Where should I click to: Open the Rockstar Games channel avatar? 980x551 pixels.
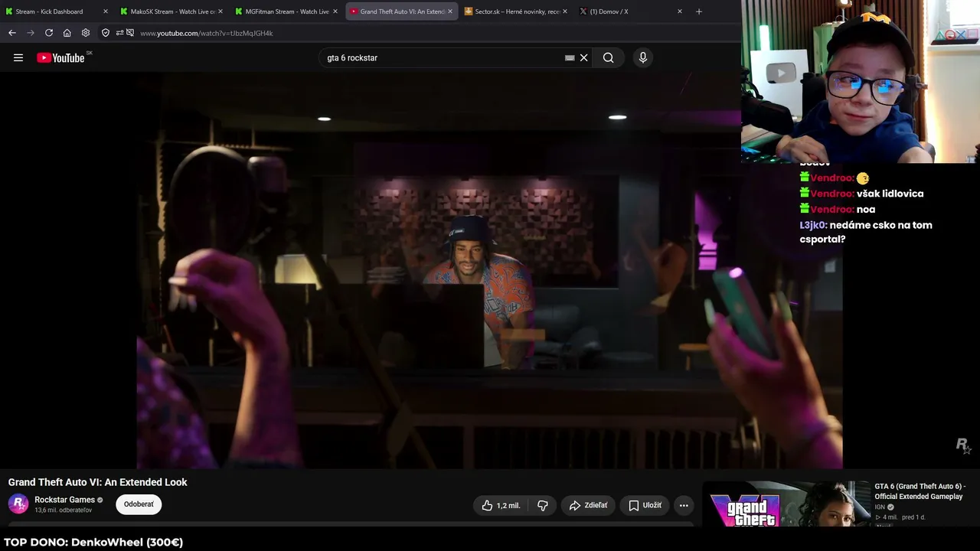[x=18, y=504]
